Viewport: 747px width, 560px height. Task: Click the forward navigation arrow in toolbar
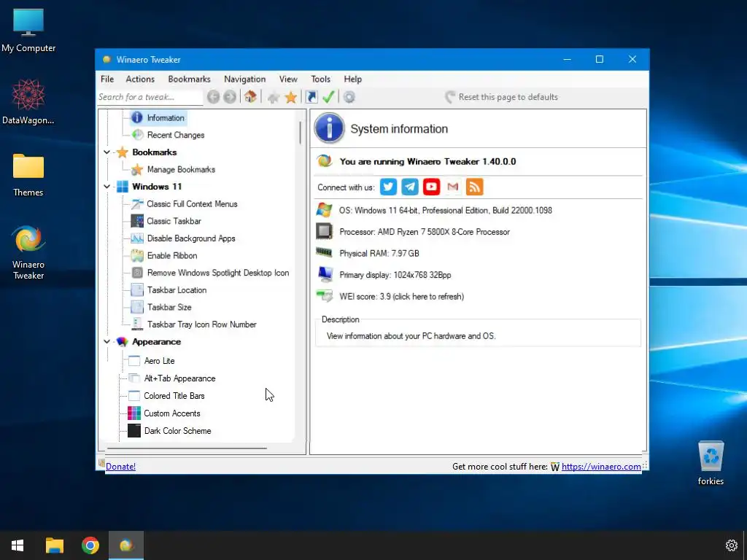pos(230,97)
